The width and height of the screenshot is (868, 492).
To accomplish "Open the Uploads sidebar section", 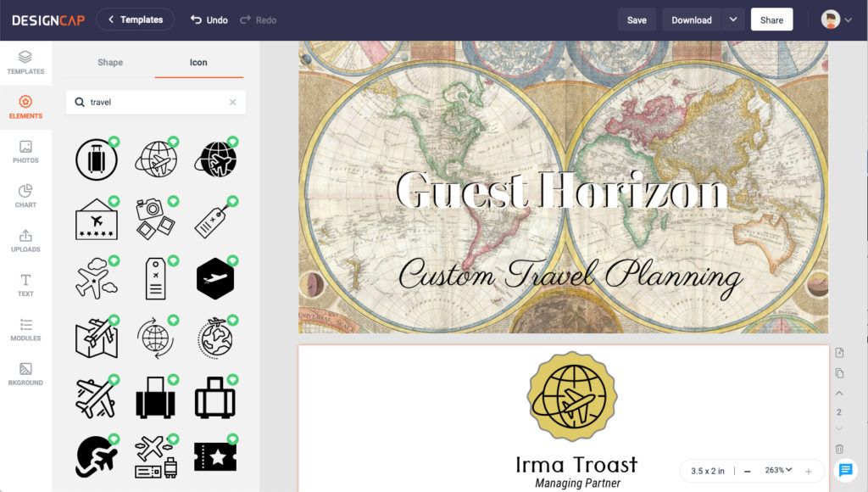I will [25, 240].
